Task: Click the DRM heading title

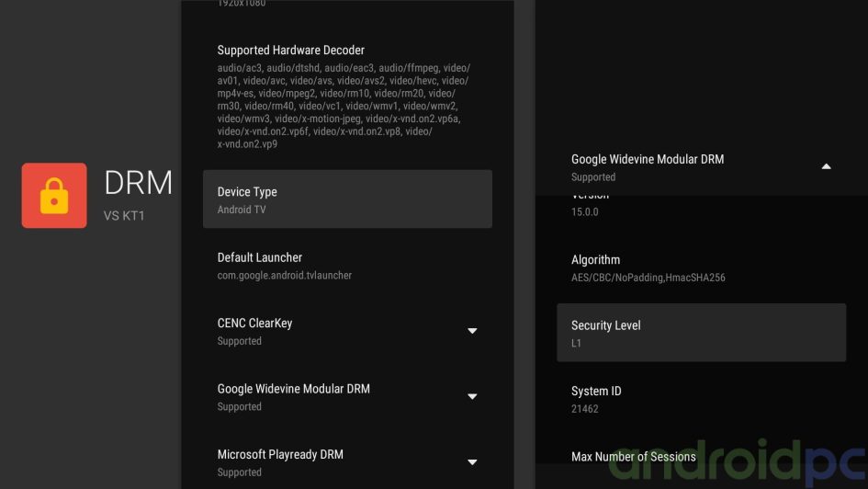Action: [x=138, y=183]
